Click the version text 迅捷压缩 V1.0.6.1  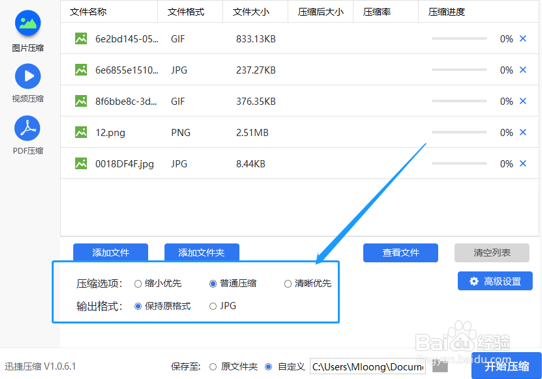[x=40, y=367]
